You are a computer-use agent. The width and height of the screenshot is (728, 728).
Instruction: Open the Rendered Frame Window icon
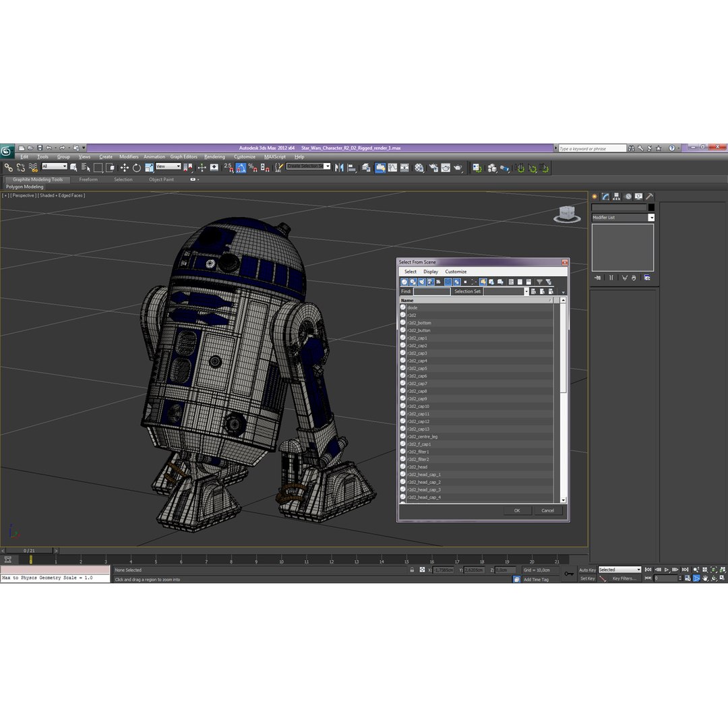(x=446, y=168)
